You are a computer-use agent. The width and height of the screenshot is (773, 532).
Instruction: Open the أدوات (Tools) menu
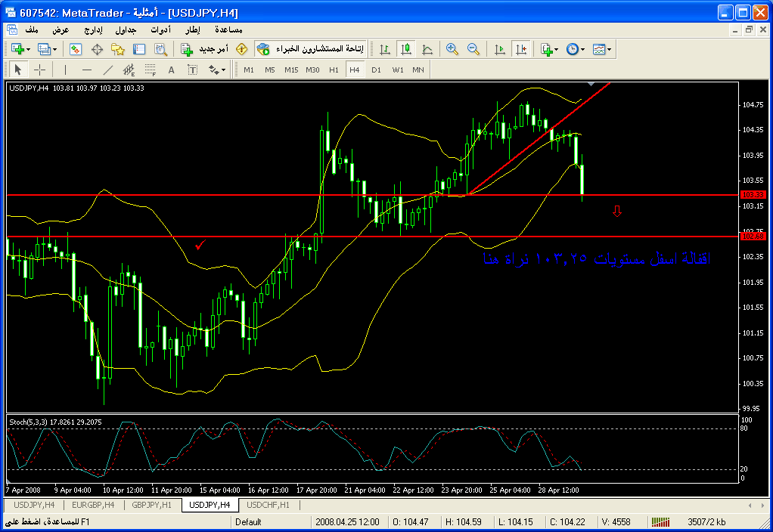coord(160,29)
